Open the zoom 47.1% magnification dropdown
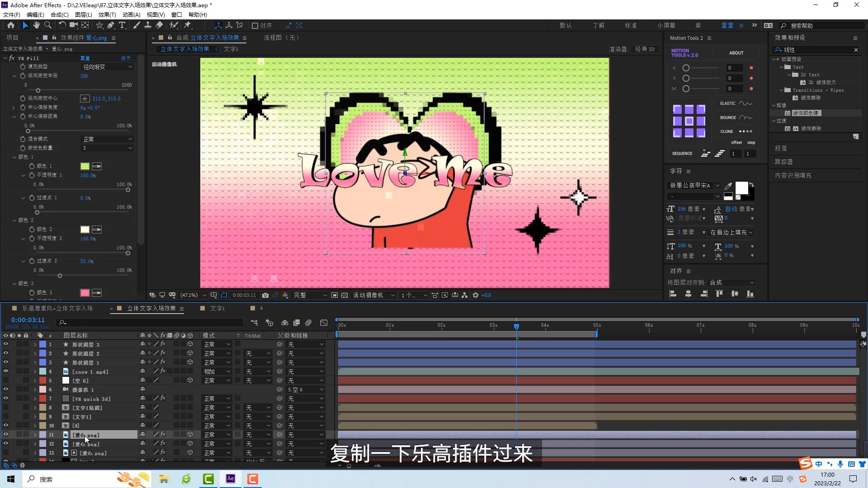Image resolution: width=868 pixels, height=488 pixels. (193, 295)
